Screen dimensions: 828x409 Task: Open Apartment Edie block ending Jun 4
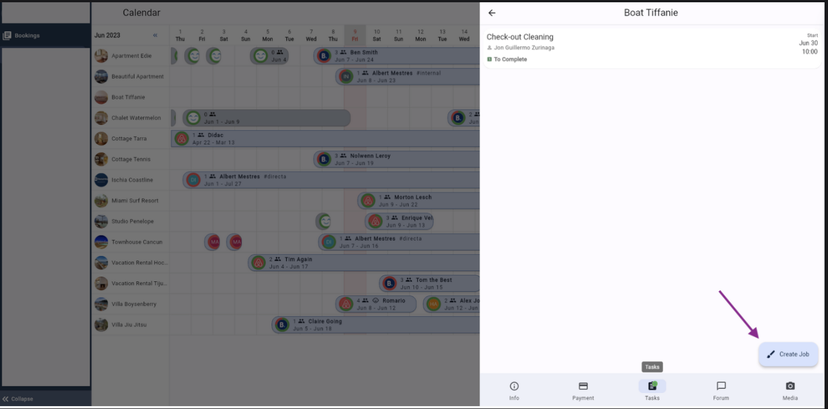[269, 56]
